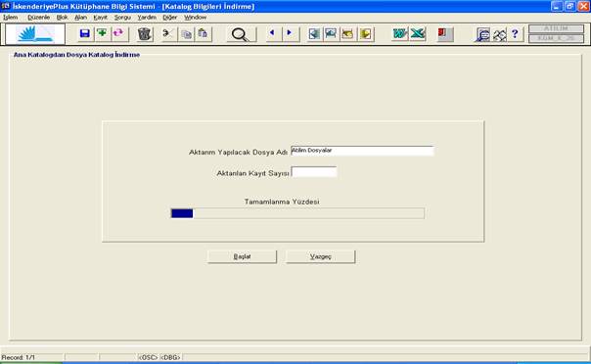Click the pink refresh arrows icon

pyautogui.click(x=119, y=34)
